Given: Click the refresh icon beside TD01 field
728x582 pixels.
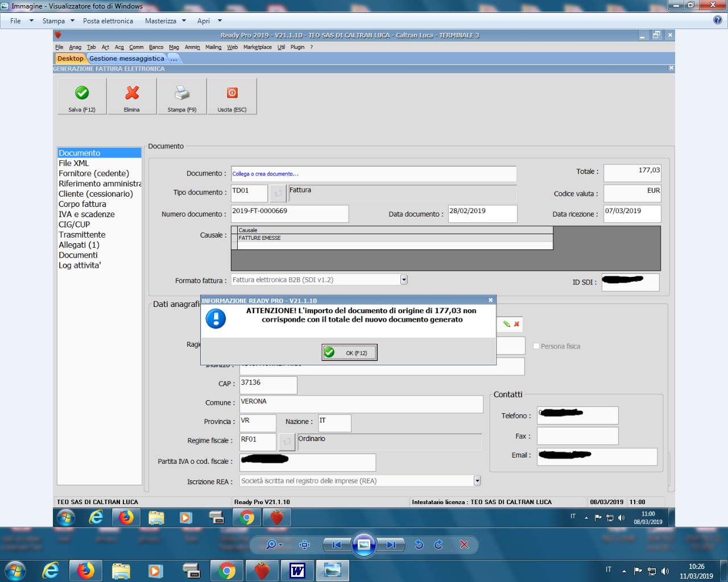Looking at the screenshot, I should pos(278,193).
